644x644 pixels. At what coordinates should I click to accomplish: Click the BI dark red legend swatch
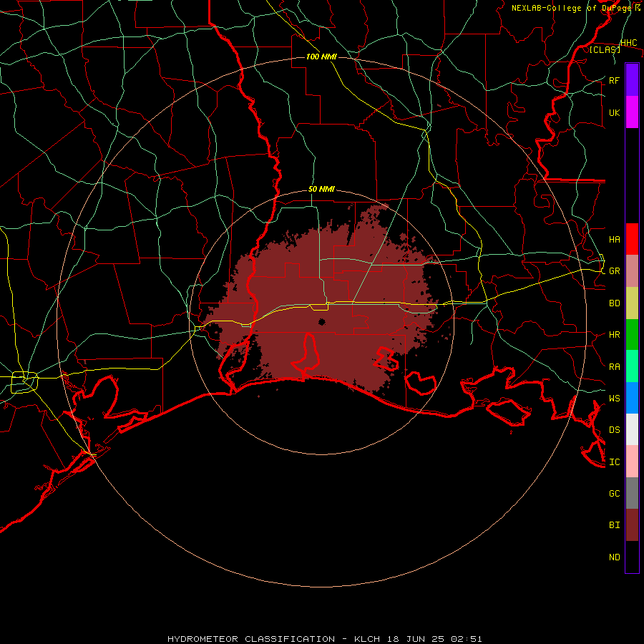(632, 525)
